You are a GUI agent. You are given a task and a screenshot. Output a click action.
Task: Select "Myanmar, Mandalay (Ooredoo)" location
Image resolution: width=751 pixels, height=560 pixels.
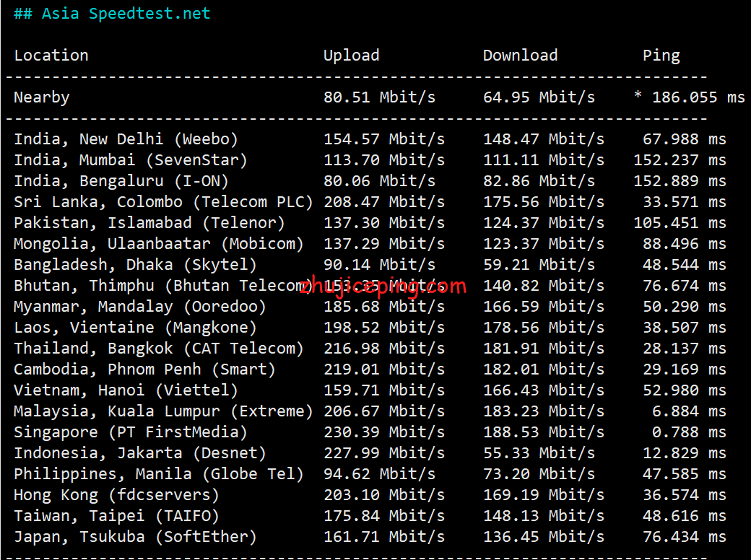pyautogui.click(x=140, y=307)
